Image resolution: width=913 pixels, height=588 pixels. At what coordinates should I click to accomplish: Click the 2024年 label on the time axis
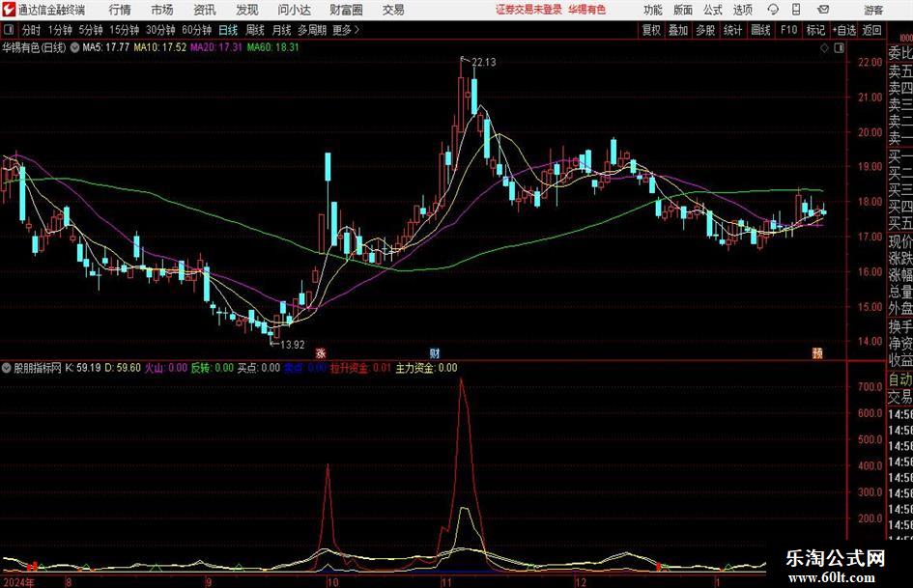point(18,582)
